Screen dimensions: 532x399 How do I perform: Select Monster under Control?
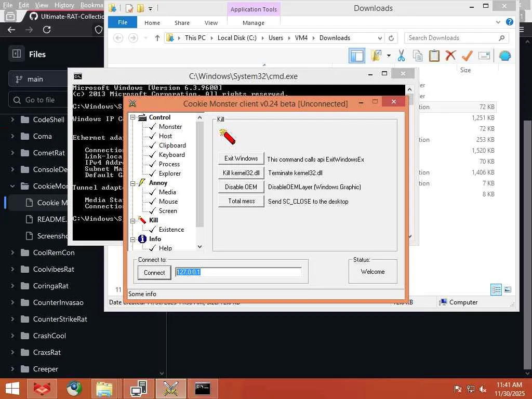click(170, 127)
